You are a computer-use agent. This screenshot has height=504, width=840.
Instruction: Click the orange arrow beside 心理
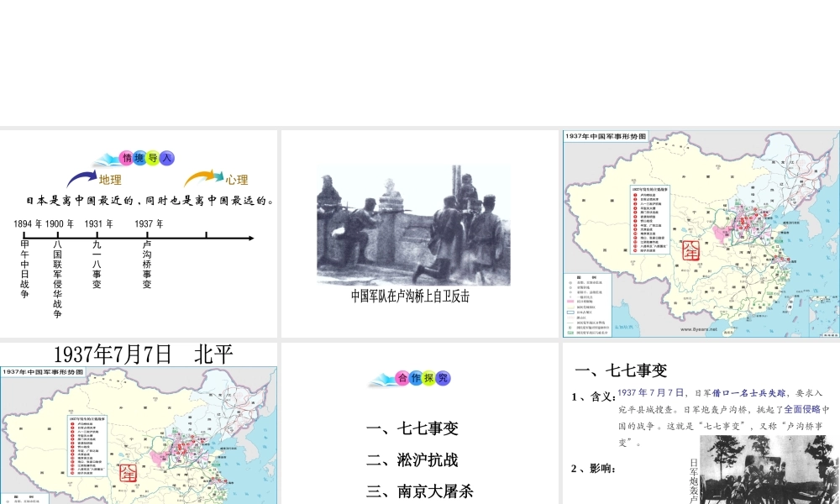(203, 177)
